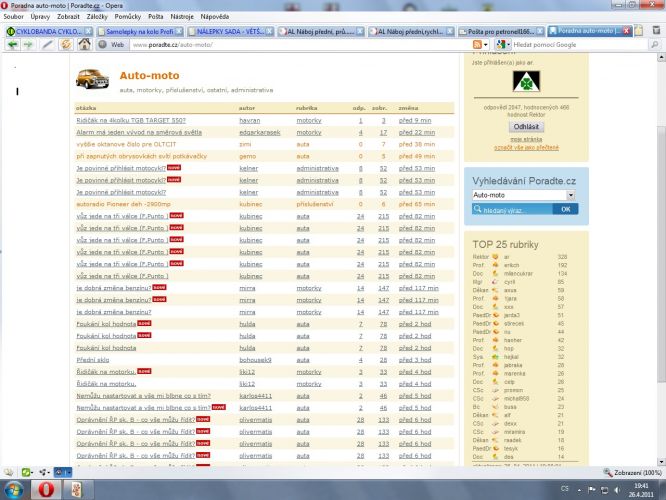Open question Přední sklo

(x=93, y=360)
